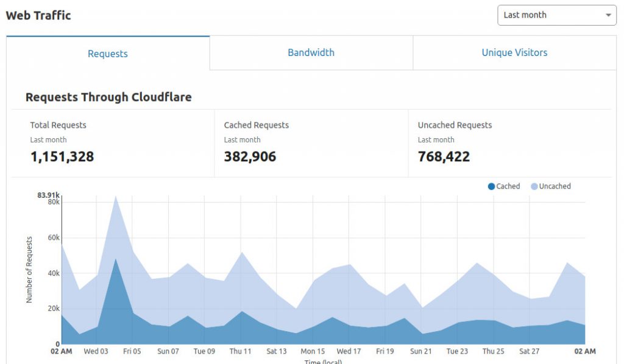Click the dropdown arrow beside Last month
Screen dimensions: 624x364
(608, 15)
